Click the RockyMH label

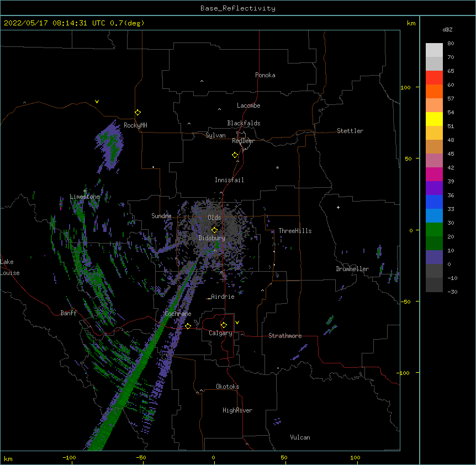tap(135, 125)
